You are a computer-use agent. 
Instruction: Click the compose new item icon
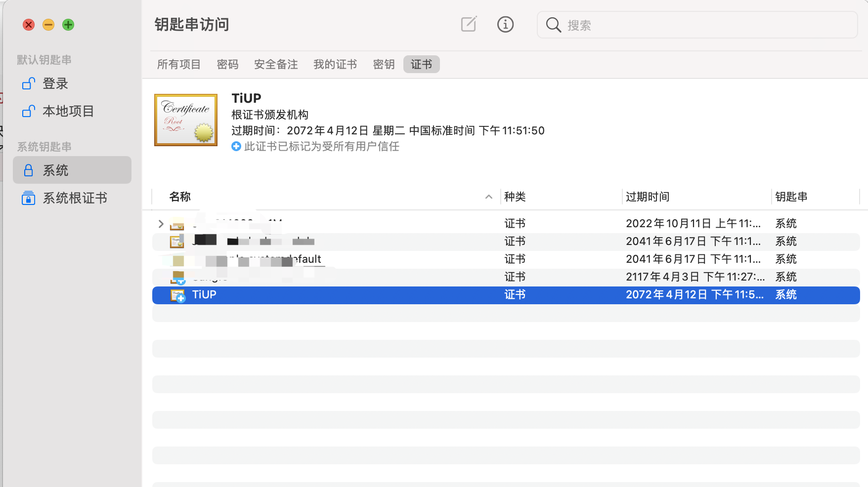point(469,24)
